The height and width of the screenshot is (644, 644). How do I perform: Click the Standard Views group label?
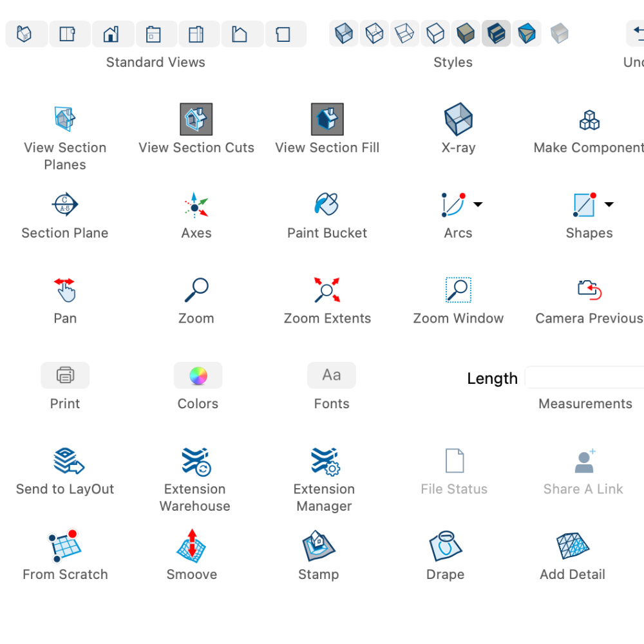[156, 62]
